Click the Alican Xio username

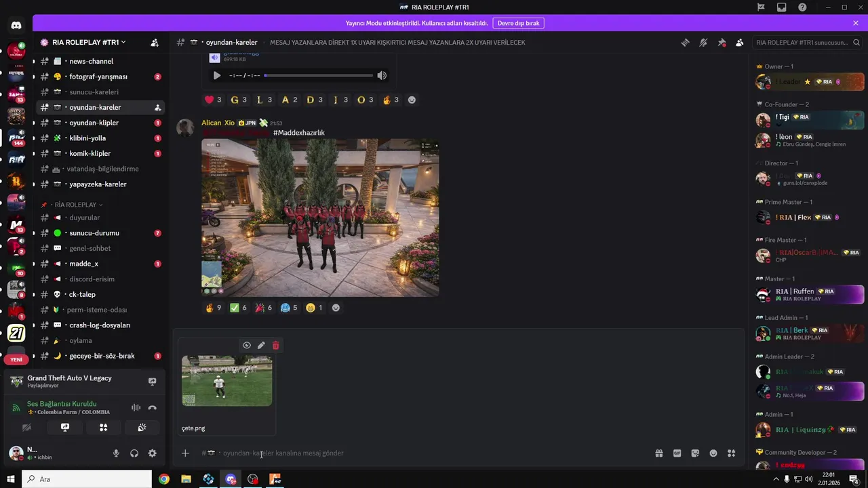(218, 123)
